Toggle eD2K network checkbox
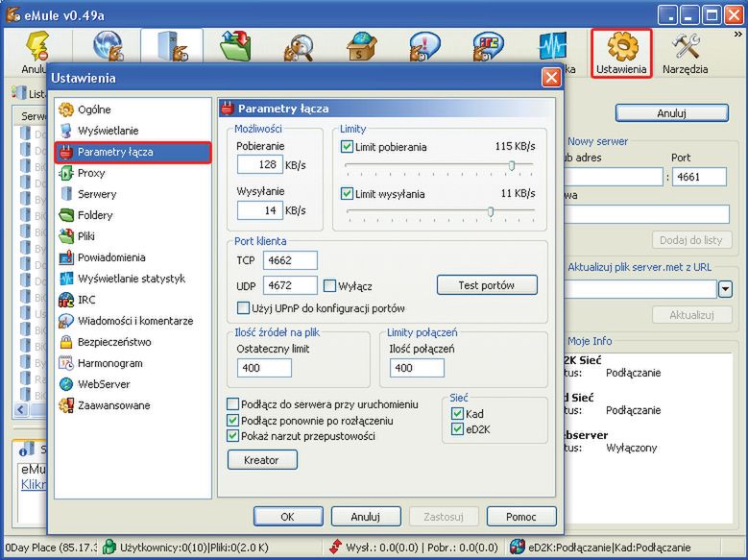Image resolution: width=748 pixels, height=560 pixels. pyautogui.click(x=457, y=428)
